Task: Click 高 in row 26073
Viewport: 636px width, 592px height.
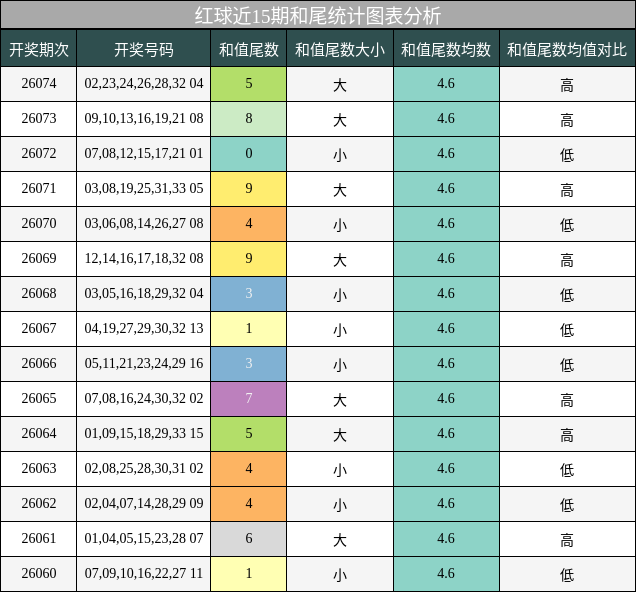Action: 567,120
